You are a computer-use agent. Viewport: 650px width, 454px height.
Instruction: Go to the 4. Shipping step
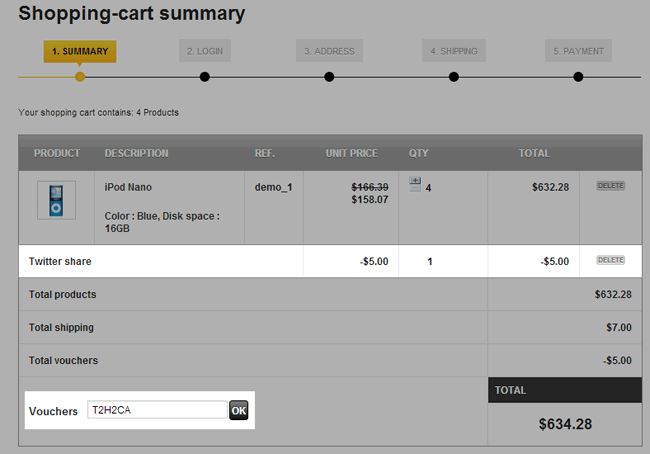click(x=453, y=51)
